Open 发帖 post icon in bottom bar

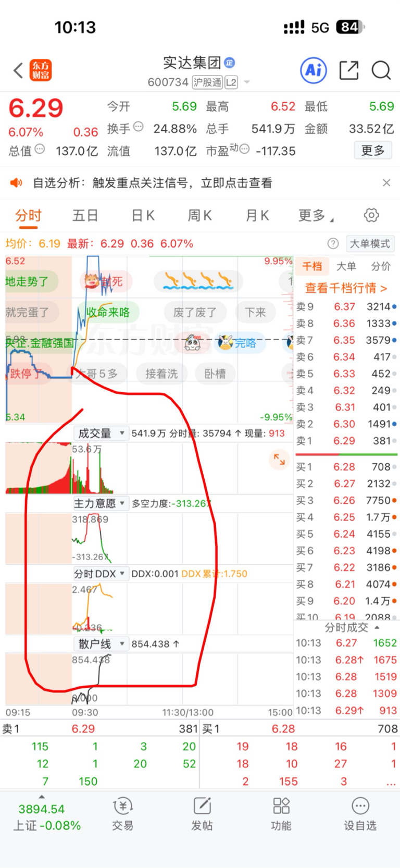(202, 814)
